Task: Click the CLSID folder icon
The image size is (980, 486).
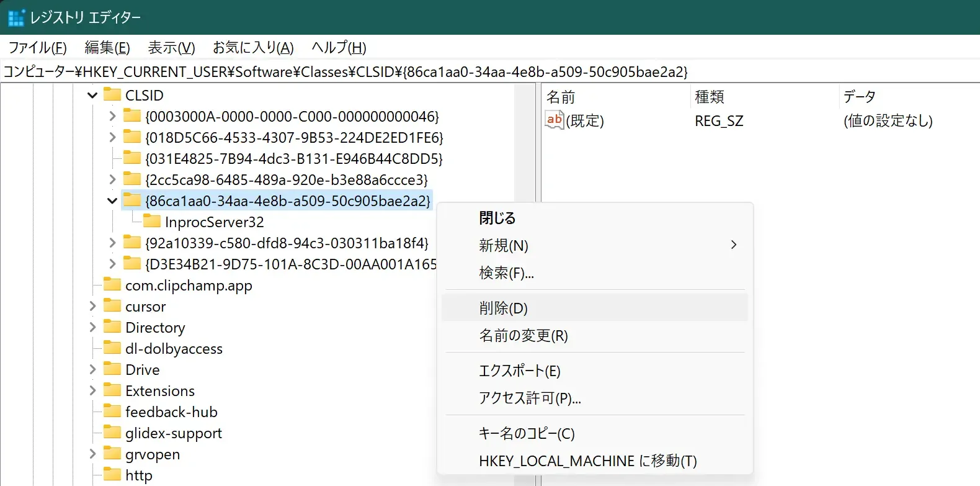Action: click(x=112, y=94)
